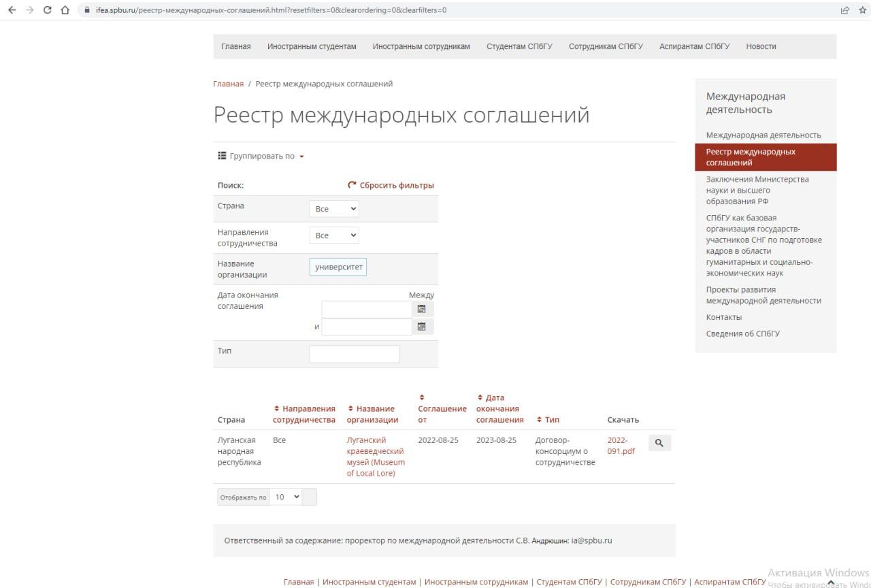The width and height of the screenshot is (871, 588).
Task: Reload the page with the refresh icon
Action: [x=47, y=10]
